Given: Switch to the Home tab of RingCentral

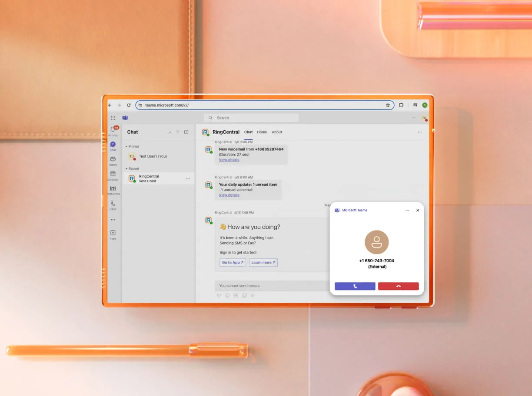Looking at the screenshot, I should click(x=262, y=132).
